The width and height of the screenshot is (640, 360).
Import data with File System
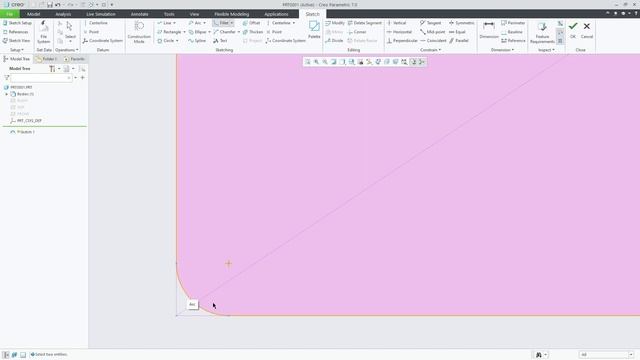coord(43,32)
